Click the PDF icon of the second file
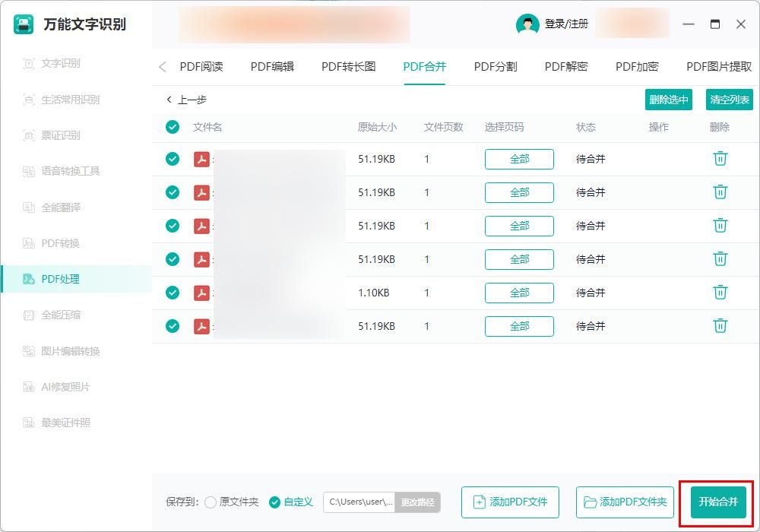760x532 pixels. pyautogui.click(x=201, y=192)
